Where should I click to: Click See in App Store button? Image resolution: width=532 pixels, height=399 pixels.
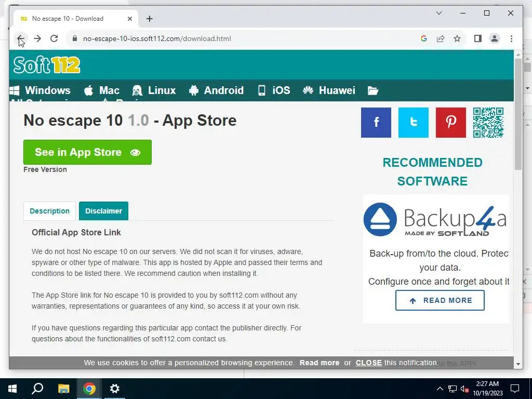(87, 152)
